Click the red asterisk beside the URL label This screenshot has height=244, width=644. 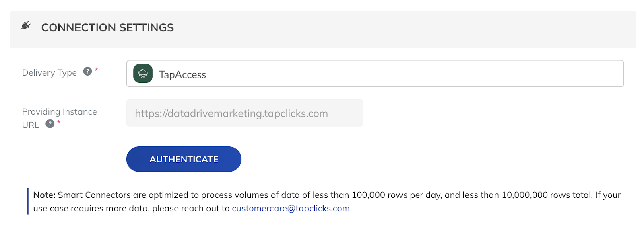[x=59, y=122]
